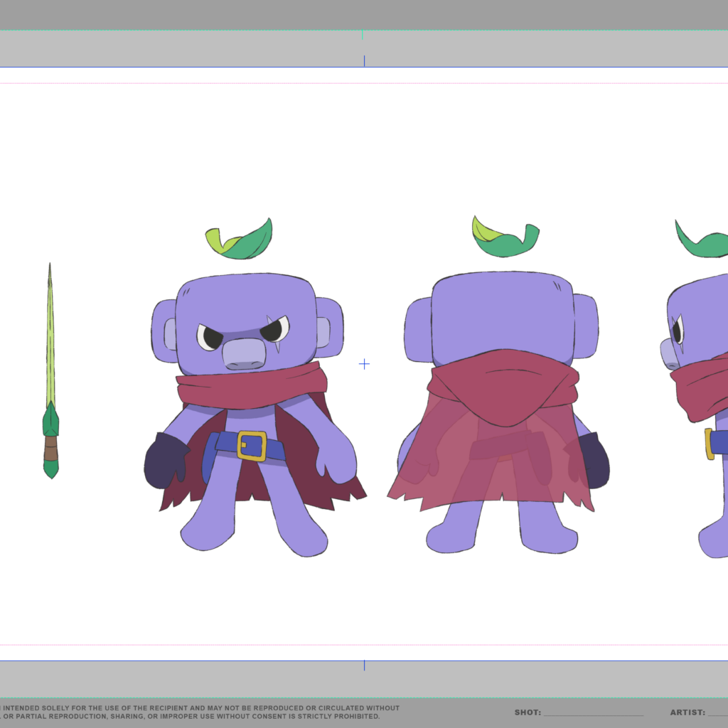Click the front character's scarred eye
This screenshot has height=728, width=728.
click(x=275, y=331)
